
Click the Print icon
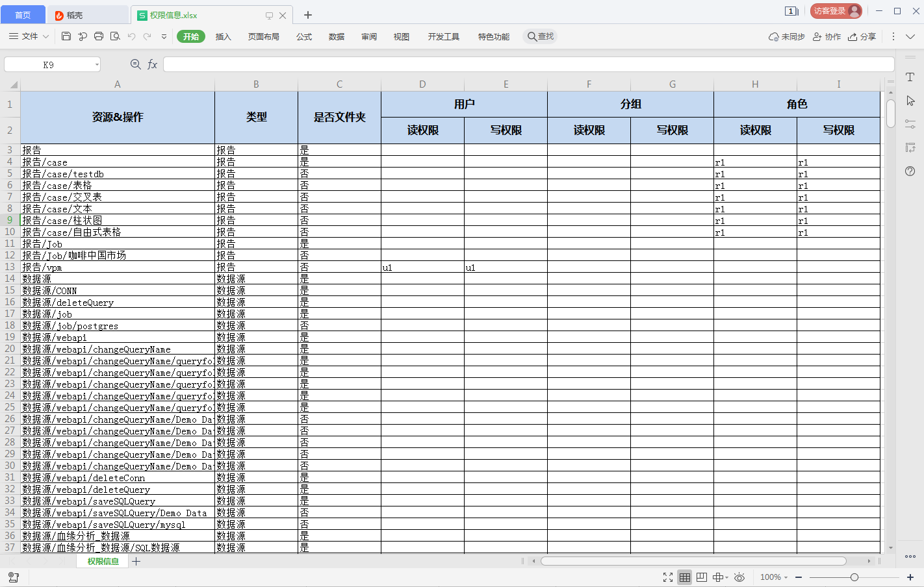[99, 36]
